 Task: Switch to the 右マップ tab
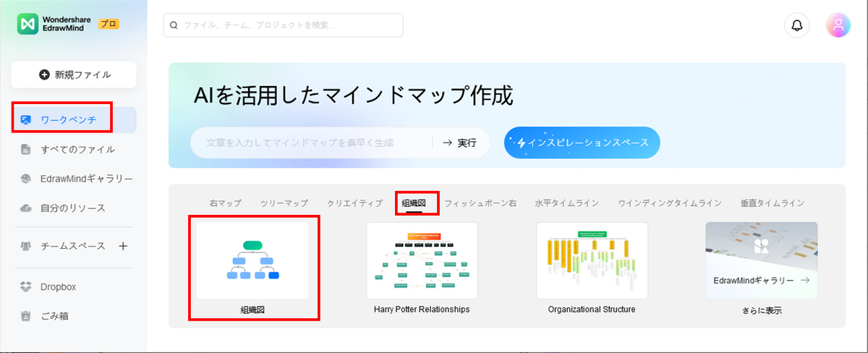tap(225, 203)
